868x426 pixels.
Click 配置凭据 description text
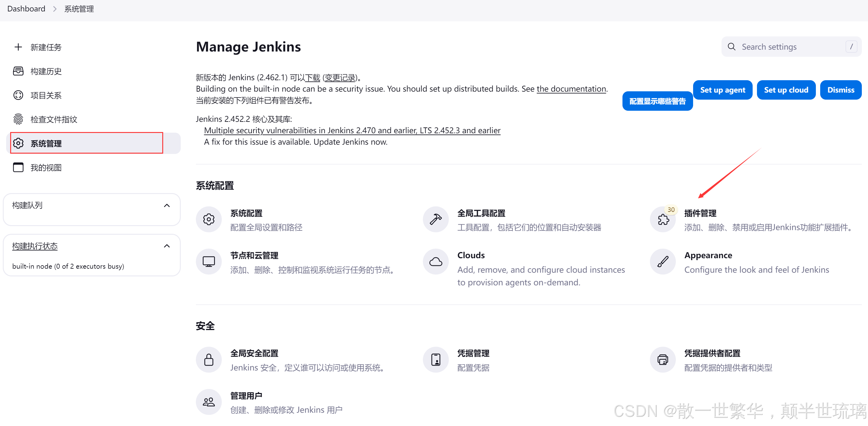(x=473, y=368)
